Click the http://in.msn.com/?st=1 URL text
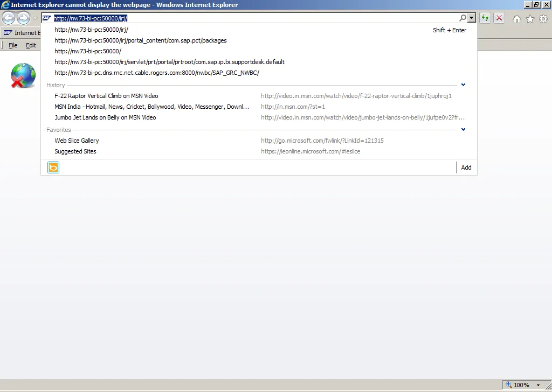This screenshot has width=552, height=392. tap(293, 107)
